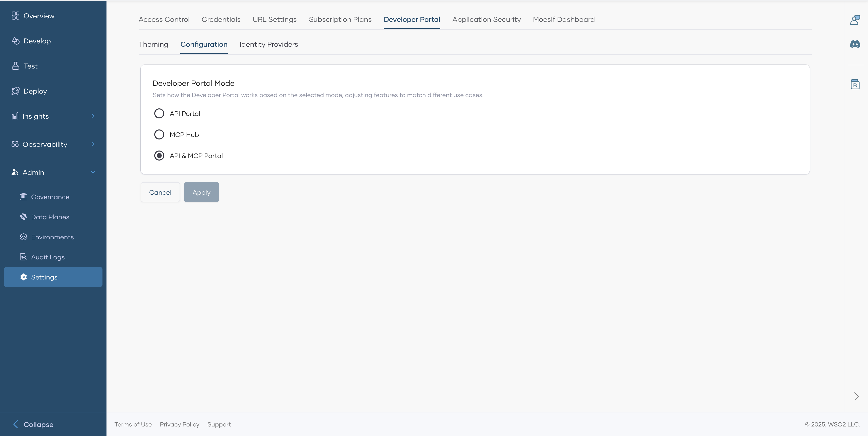
Task: Select the API Portal mode
Action: pyautogui.click(x=159, y=113)
